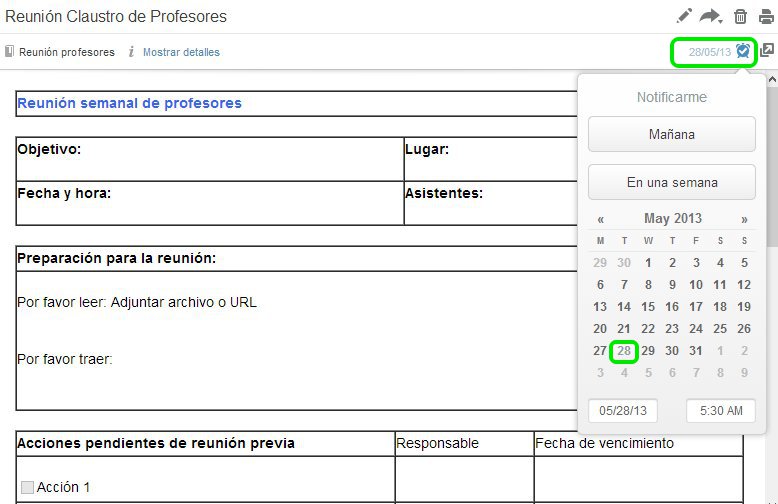The image size is (778, 504).
Task: Click the 05/28/13 date field
Action: (623, 411)
